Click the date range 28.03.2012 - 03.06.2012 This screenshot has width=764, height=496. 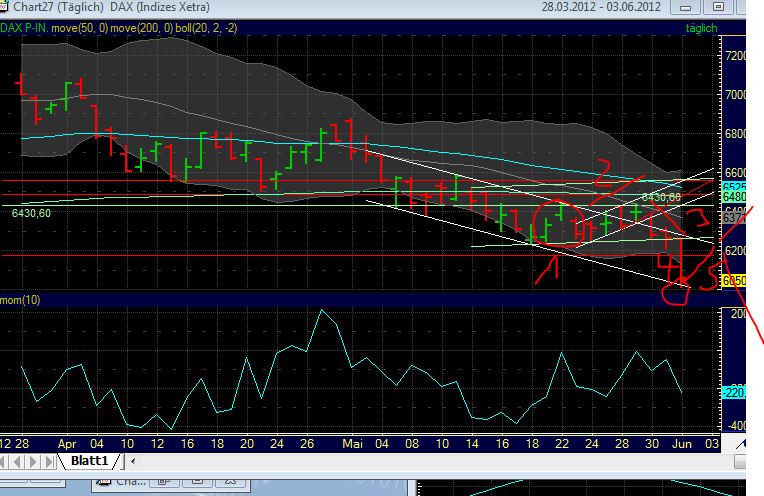pyautogui.click(x=601, y=7)
